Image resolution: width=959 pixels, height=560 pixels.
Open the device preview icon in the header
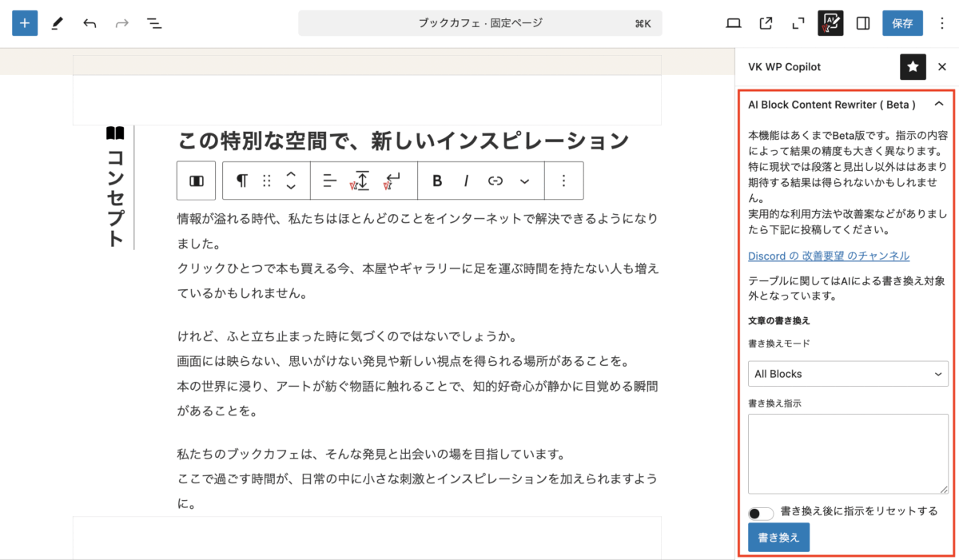[733, 23]
